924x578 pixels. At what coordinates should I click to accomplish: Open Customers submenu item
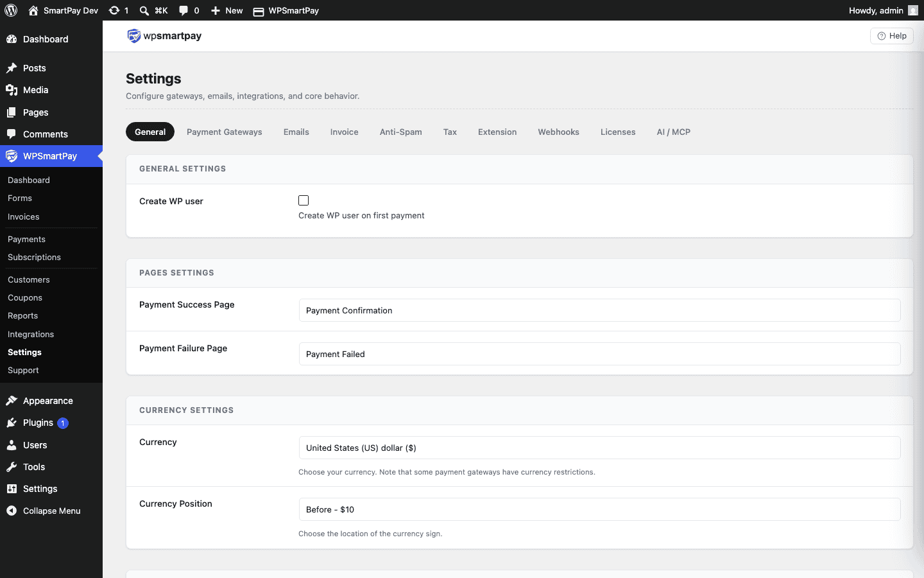29,280
